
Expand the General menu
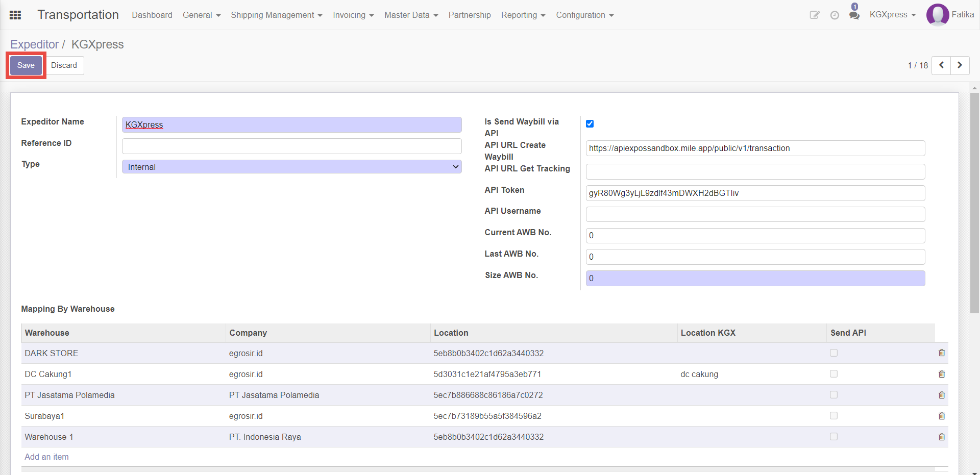pos(202,15)
